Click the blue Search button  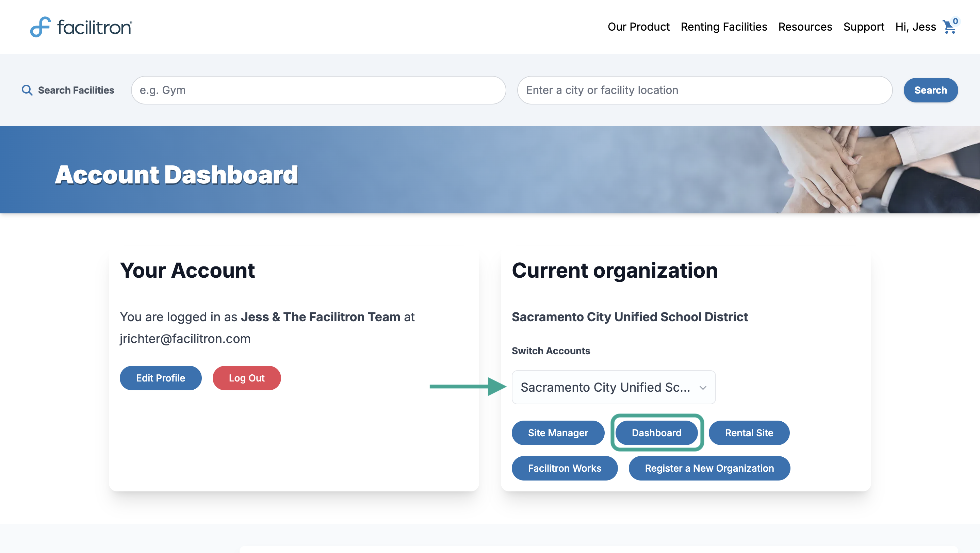click(x=931, y=90)
